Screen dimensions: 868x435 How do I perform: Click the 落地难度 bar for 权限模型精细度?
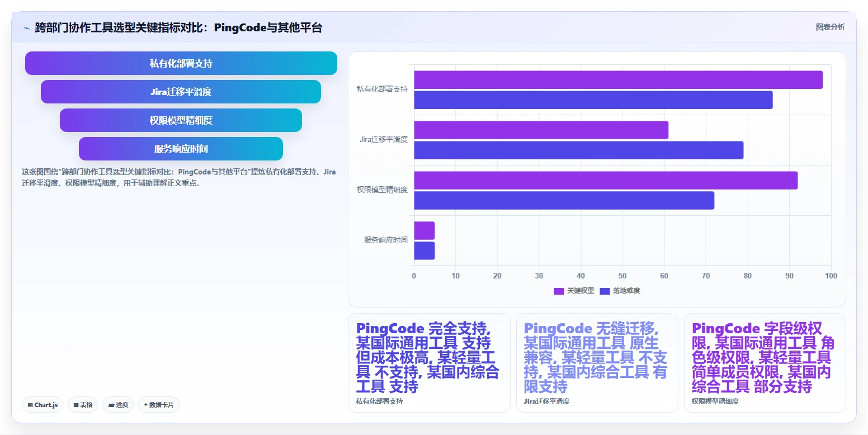(x=564, y=201)
